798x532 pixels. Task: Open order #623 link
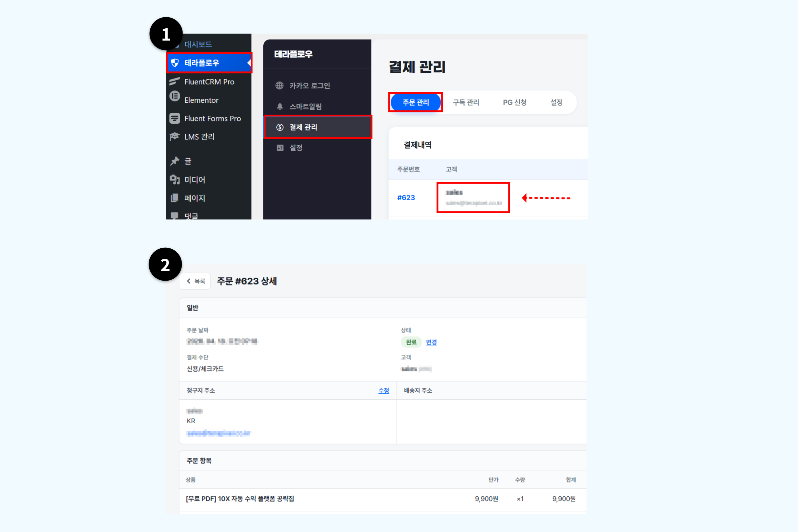pos(406,198)
